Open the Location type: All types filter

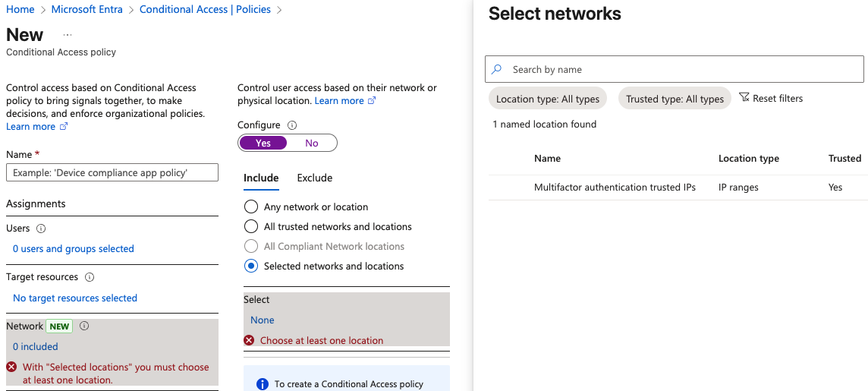548,99
